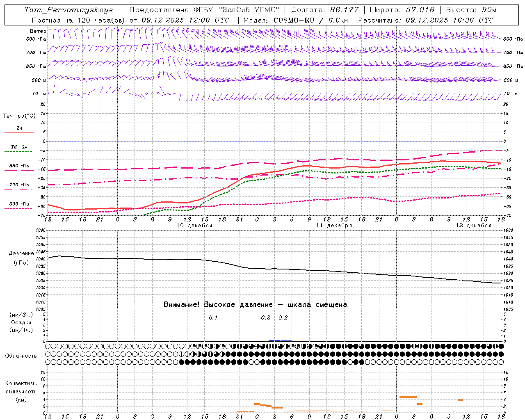Click the Давление panel label
This screenshot has width=525, height=420.
coord(21,253)
